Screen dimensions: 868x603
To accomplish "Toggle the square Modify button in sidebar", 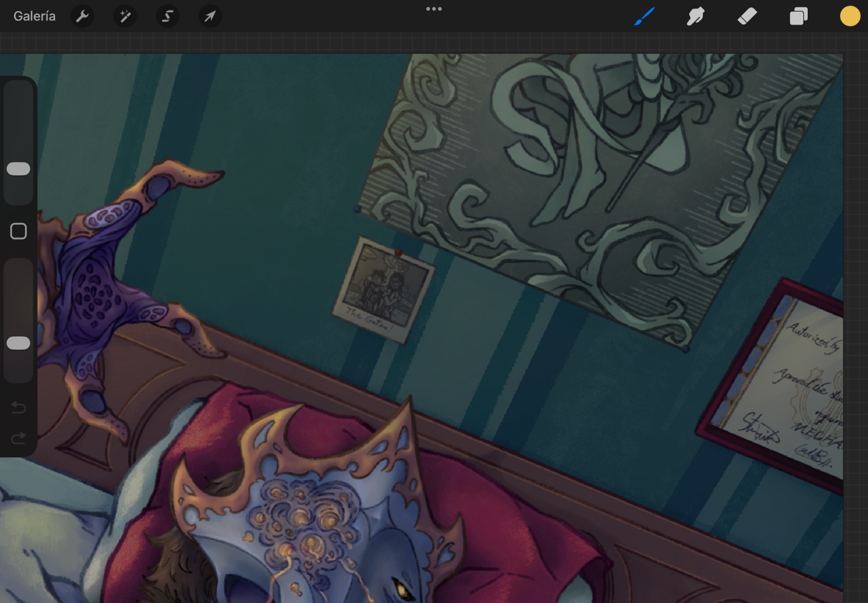I will 18,231.
